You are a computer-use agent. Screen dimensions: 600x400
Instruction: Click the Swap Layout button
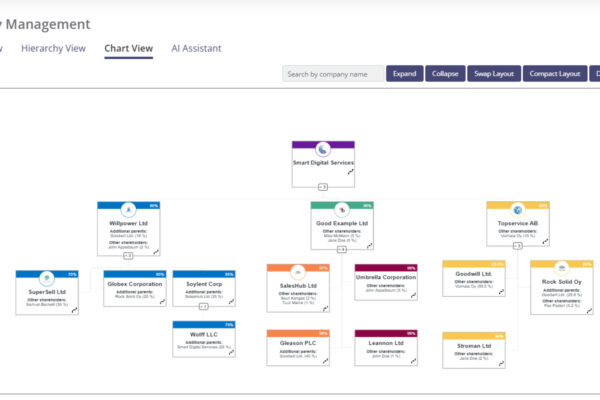(x=494, y=73)
